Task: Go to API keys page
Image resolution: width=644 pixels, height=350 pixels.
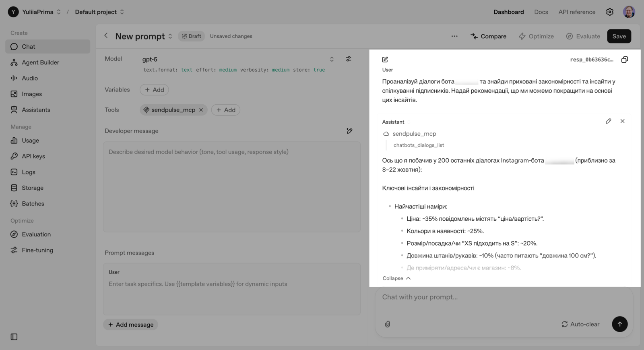Action: tap(33, 156)
